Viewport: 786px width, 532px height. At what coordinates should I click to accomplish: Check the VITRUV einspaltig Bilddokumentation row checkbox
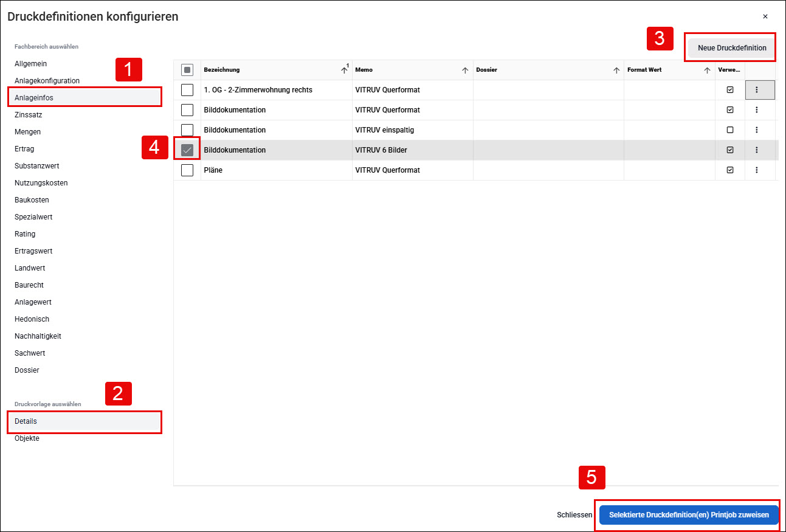click(x=187, y=130)
